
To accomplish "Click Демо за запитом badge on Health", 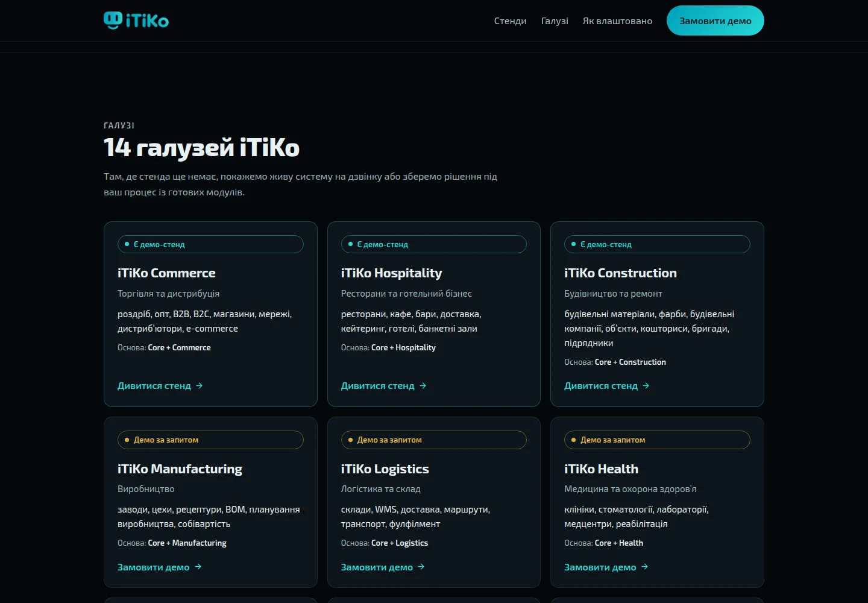I will pyautogui.click(x=657, y=440).
